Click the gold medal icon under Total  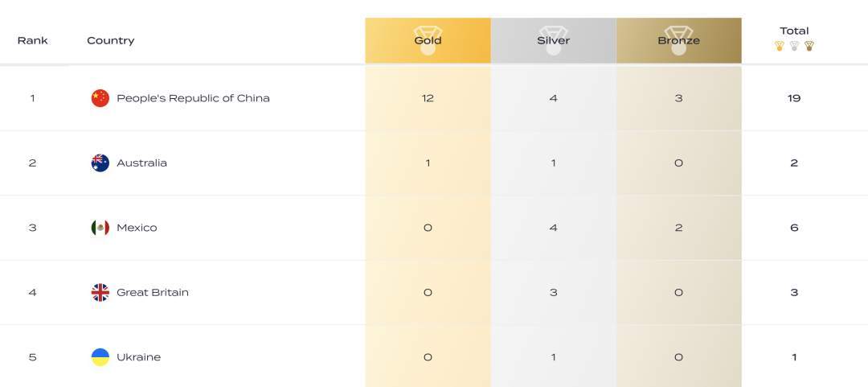click(780, 46)
